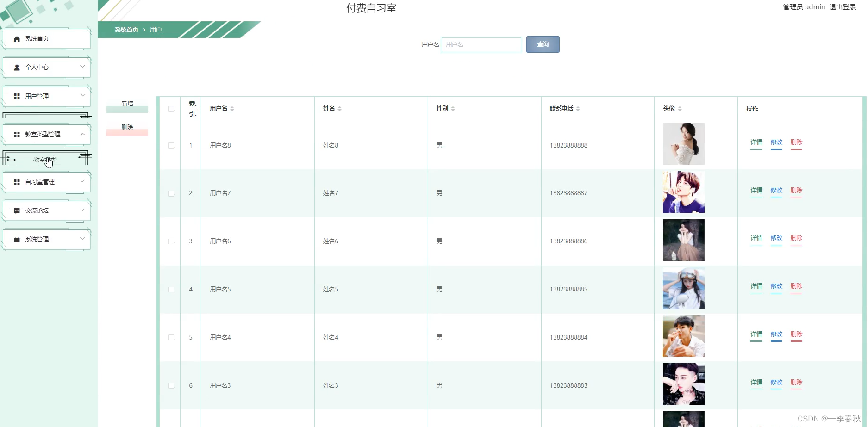This screenshot has height=427, width=868.
Task: Click the home icon beside 系统首页
Action: pyautogui.click(x=17, y=38)
